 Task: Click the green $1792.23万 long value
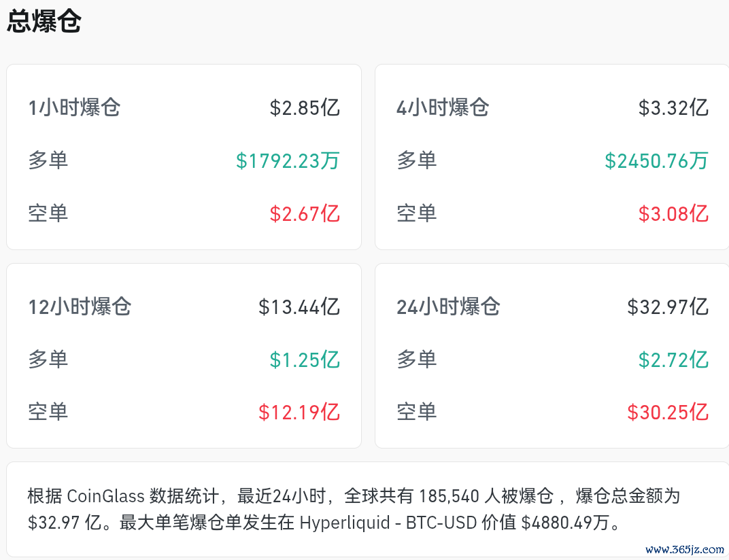pos(288,161)
